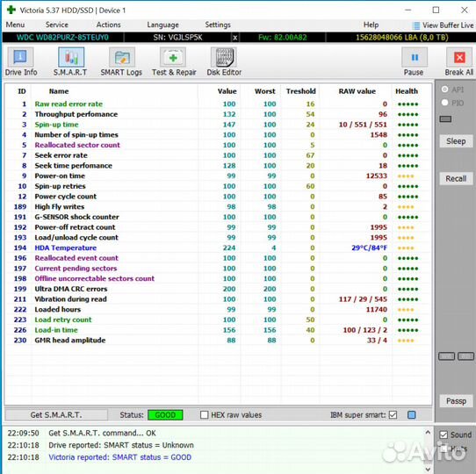Select the Loaded hours row
This screenshot has width=476, height=474.
coord(218,310)
